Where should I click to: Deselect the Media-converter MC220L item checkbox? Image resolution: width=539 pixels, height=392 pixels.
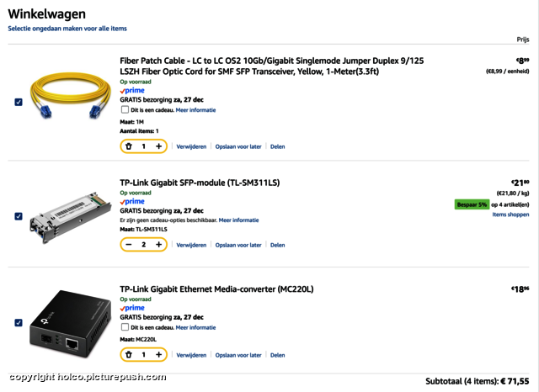[x=19, y=322]
